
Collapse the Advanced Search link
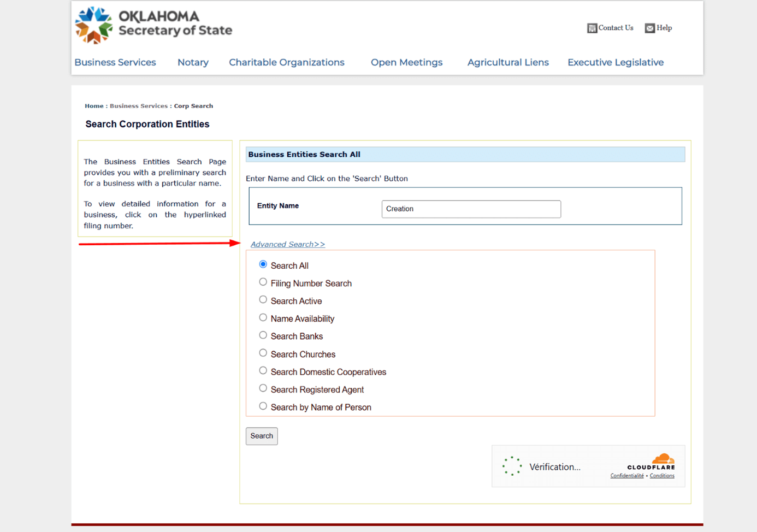(288, 244)
